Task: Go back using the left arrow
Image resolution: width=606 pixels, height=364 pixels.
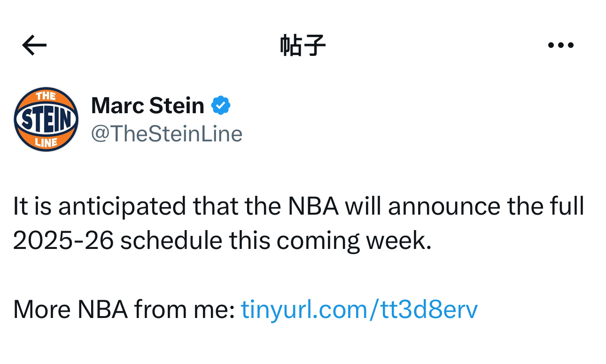Action: click(x=34, y=46)
